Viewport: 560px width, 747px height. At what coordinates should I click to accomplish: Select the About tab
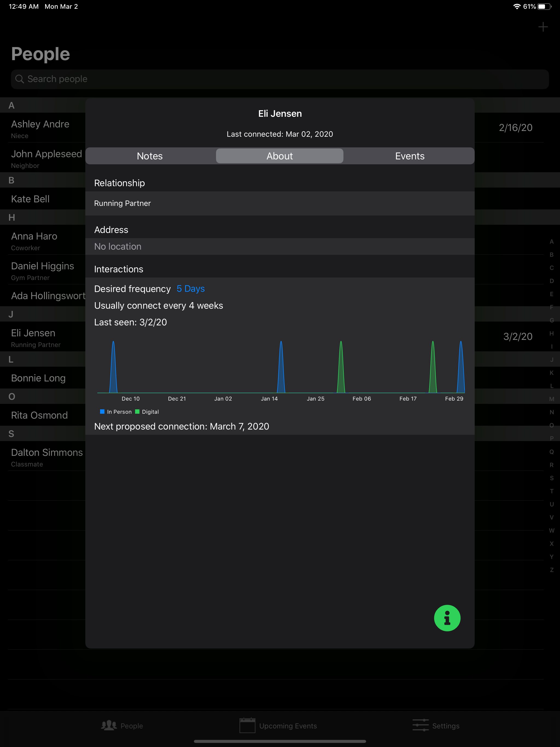tap(280, 156)
